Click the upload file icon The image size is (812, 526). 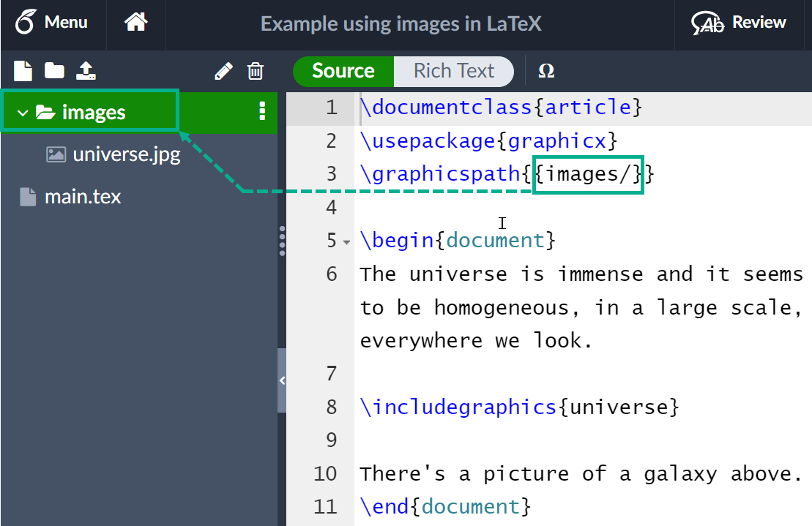pyautogui.click(x=86, y=71)
